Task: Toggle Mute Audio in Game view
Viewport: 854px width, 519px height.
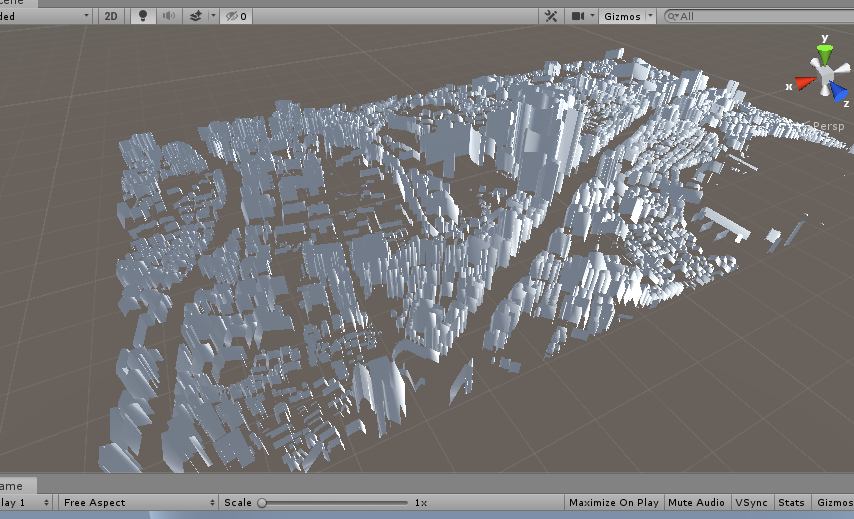Action: (696, 503)
